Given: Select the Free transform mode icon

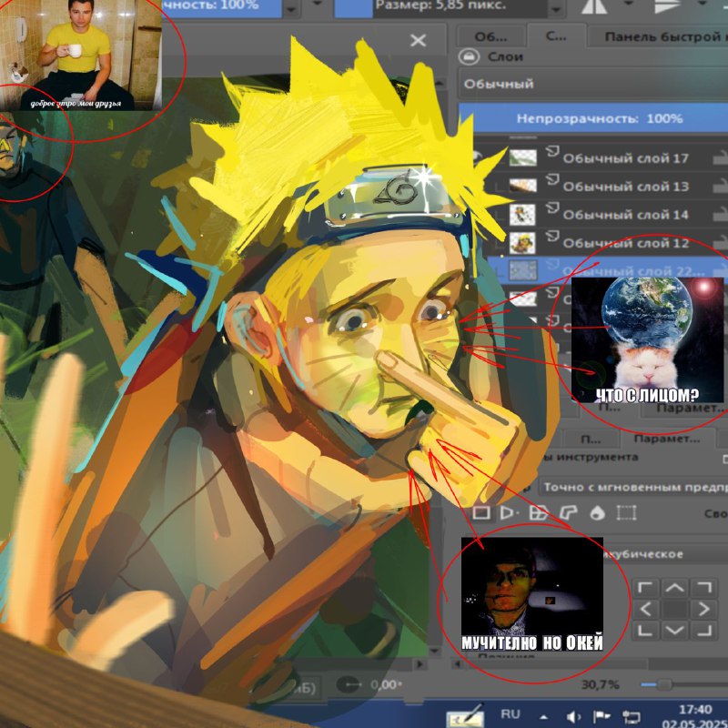Looking at the screenshot, I should click(x=481, y=512).
